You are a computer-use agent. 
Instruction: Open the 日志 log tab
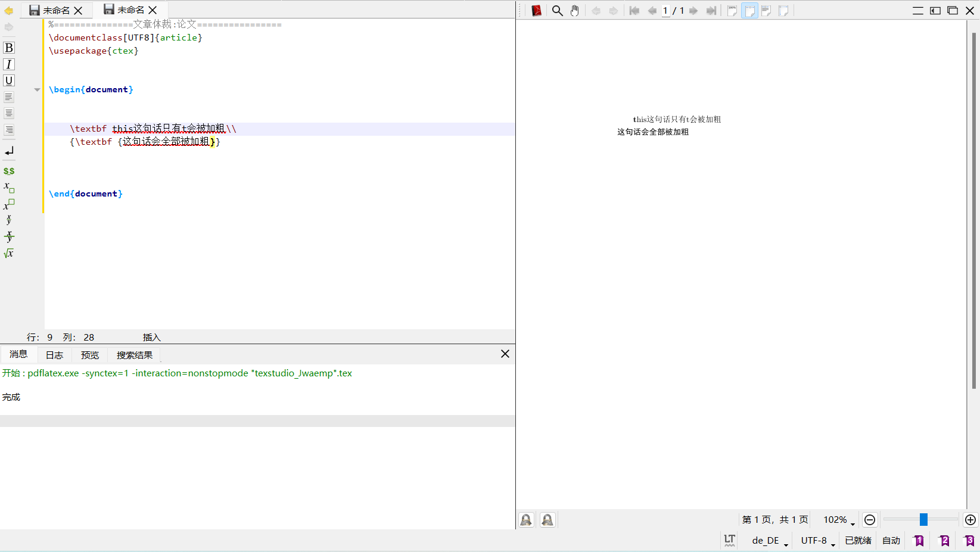[x=54, y=355]
